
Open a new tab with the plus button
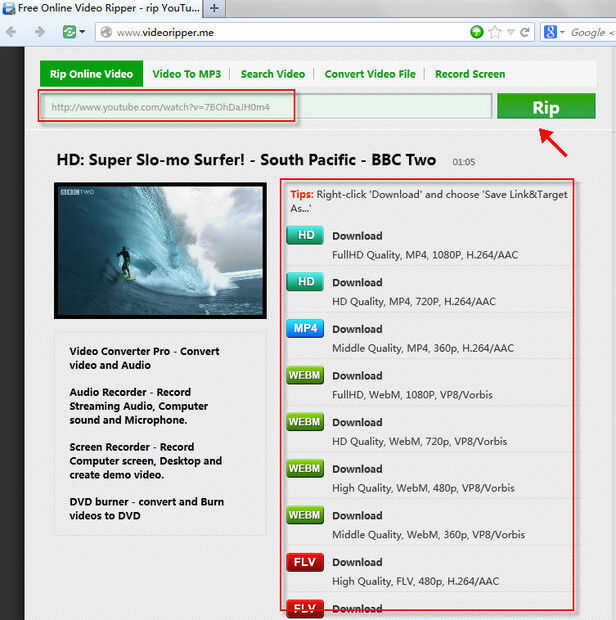click(x=214, y=8)
